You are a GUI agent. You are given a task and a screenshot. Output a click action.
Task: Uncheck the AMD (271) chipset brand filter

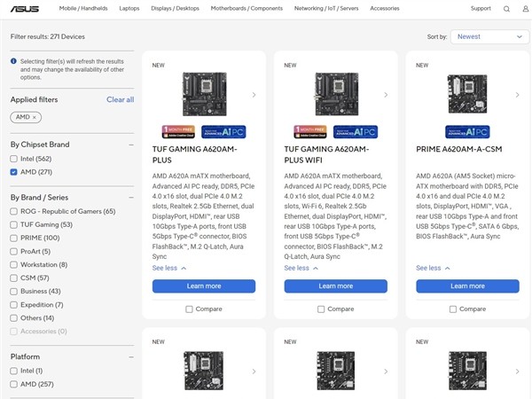click(x=13, y=172)
